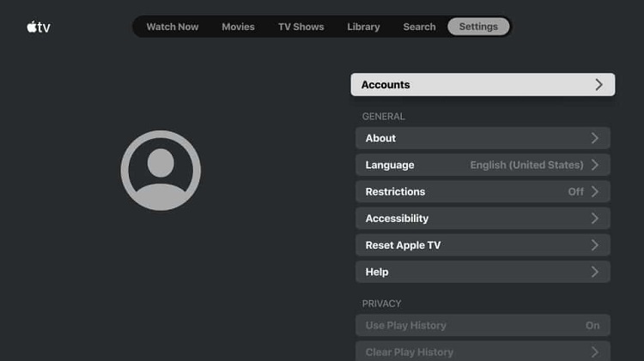Select Reset Apple TV option

483,245
